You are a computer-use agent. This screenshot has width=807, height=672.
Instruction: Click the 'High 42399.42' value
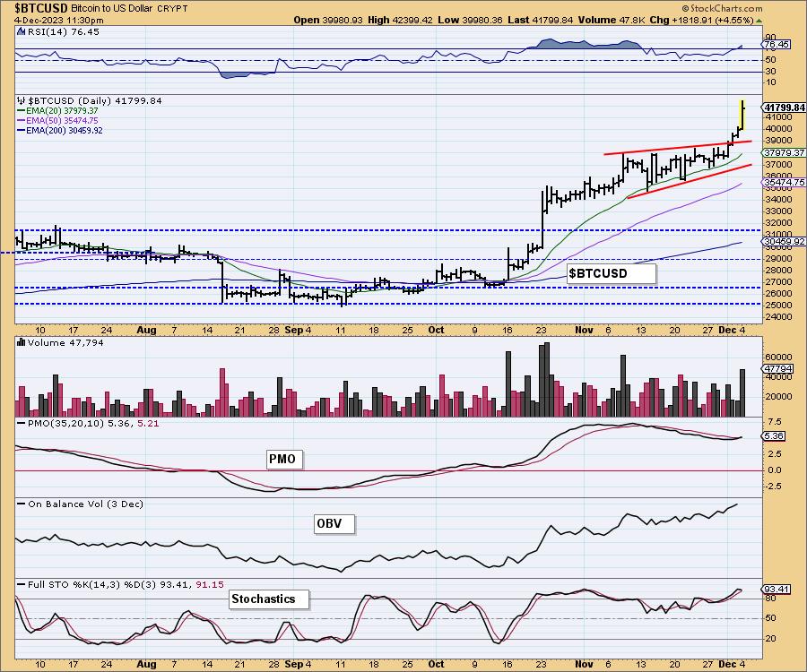pos(401,20)
